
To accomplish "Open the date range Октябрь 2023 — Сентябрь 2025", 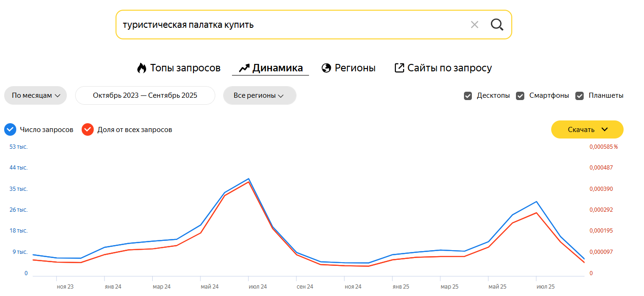I will click(145, 95).
